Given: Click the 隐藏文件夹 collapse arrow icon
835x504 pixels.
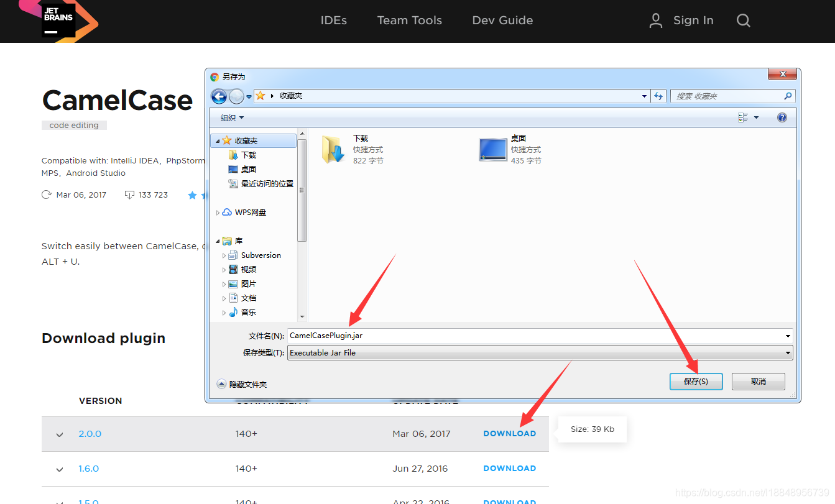Looking at the screenshot, I should point(221,384).
